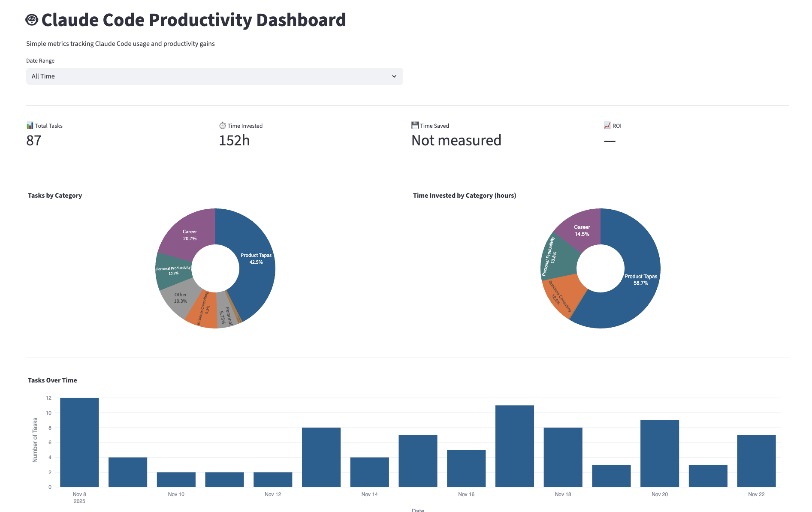Click the 'Number of Tasks' y-axis title

(x=35, y=440)
